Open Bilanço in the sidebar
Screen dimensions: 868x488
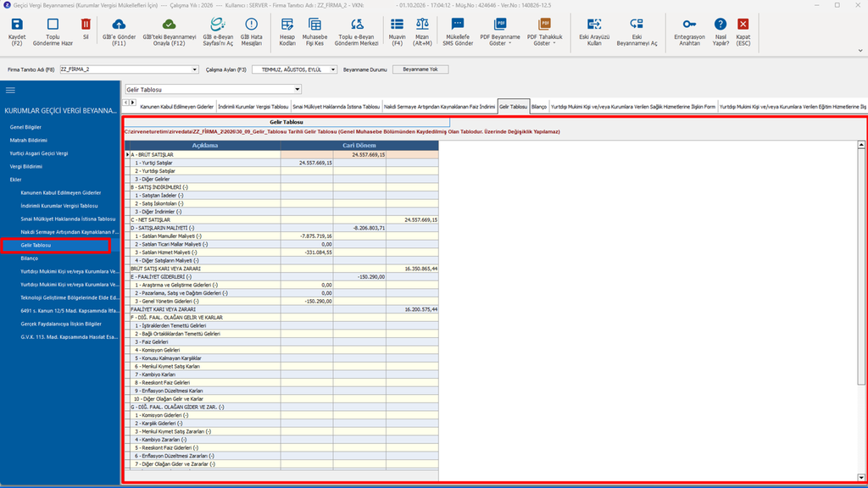coord(30,258)
